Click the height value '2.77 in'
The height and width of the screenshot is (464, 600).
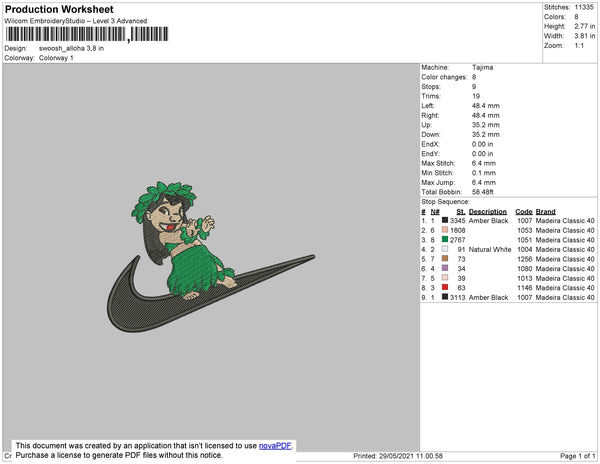pyautogui.click(x=585, y=26)
